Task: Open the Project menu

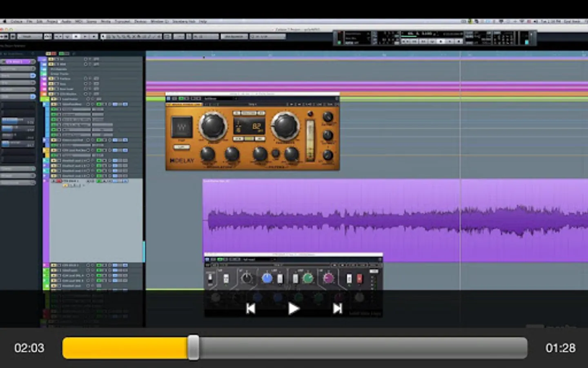Action: (52, 21)
